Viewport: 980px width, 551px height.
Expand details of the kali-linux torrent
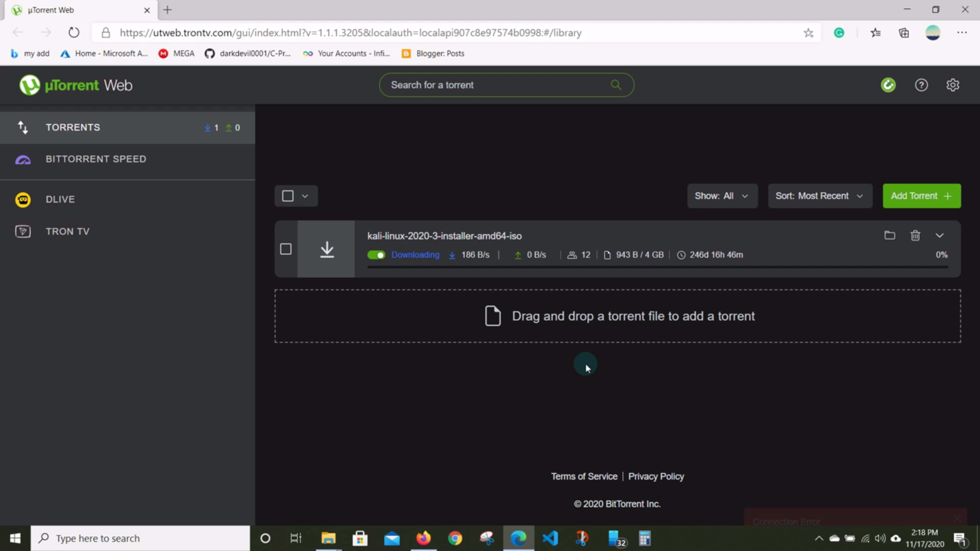click(940, 235)
